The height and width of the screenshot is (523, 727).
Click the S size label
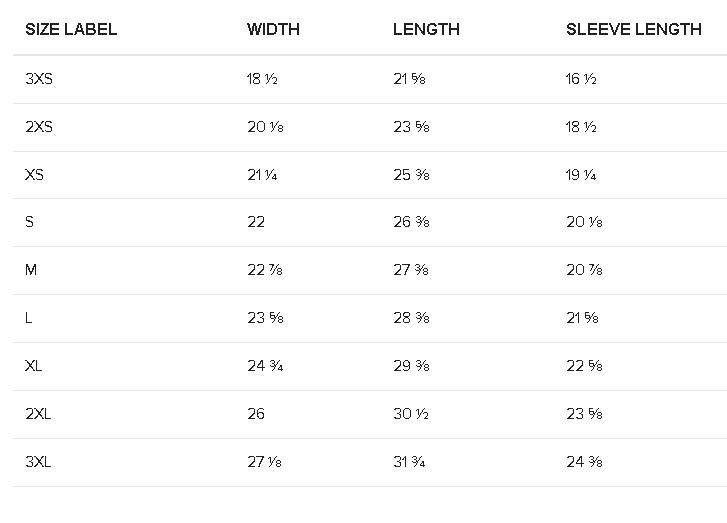29,222
